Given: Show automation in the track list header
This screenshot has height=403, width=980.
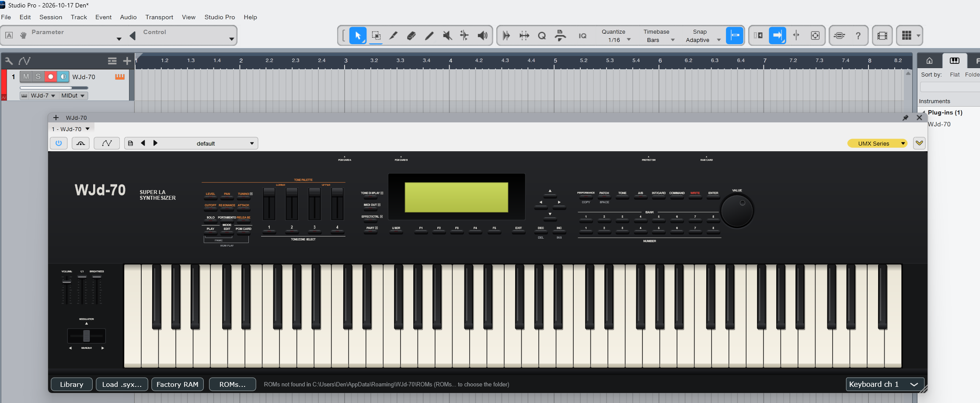Looking at the screenshot, I should click(24, 61).
